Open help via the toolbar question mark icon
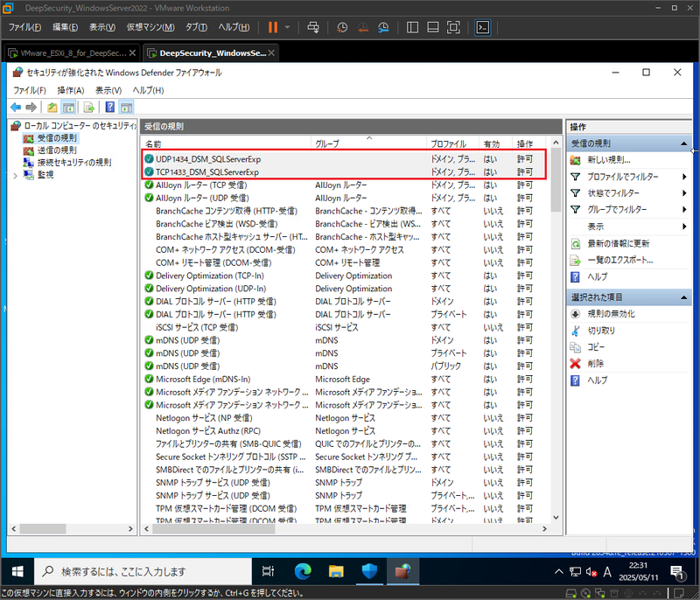The height and width of the screenshot is (600, 700). click(110, 107)
